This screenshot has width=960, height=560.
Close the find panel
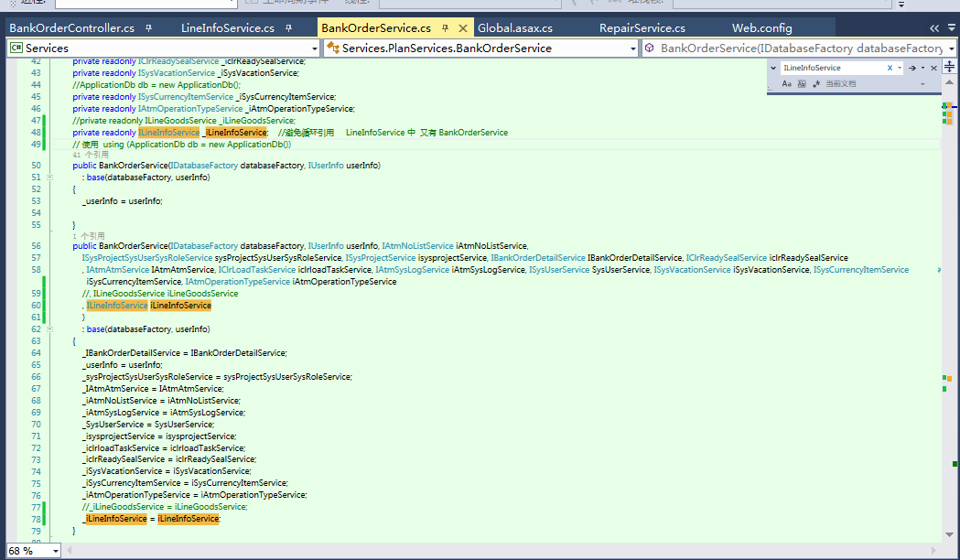pos(933,68)
